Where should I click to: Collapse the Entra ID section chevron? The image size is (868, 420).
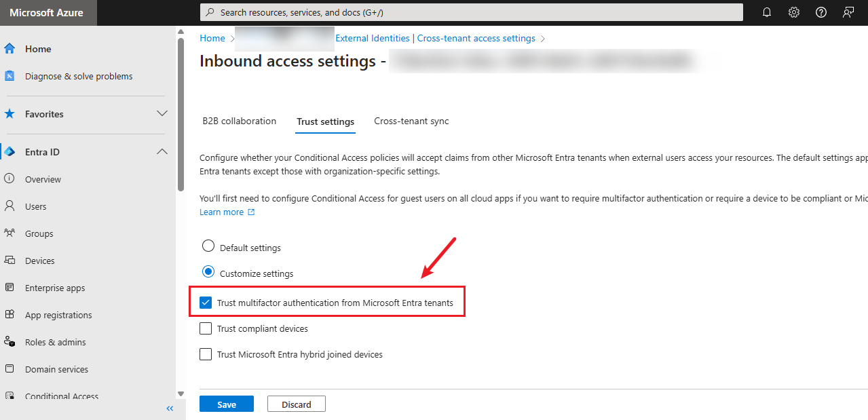[x=162, y=151]
